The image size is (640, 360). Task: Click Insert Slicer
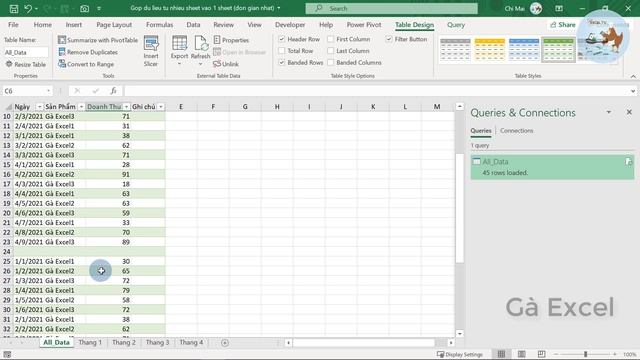click(151, 51)
